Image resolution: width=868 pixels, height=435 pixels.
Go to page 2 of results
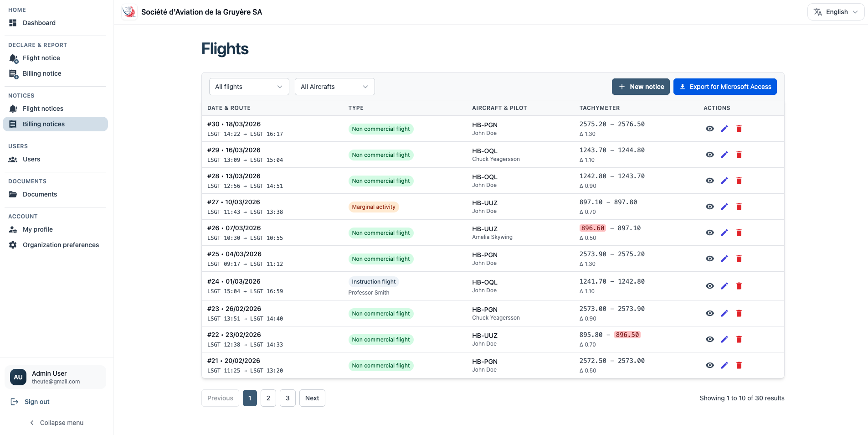click(x=268, y=398)
